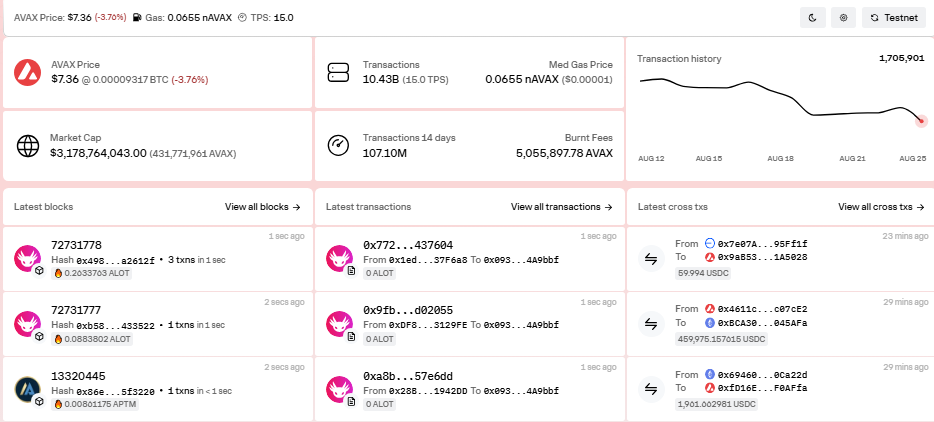Click swap arrows icon for 59.994 USDC transfer
Screen dimensions: 934x422
pos(651,258)
